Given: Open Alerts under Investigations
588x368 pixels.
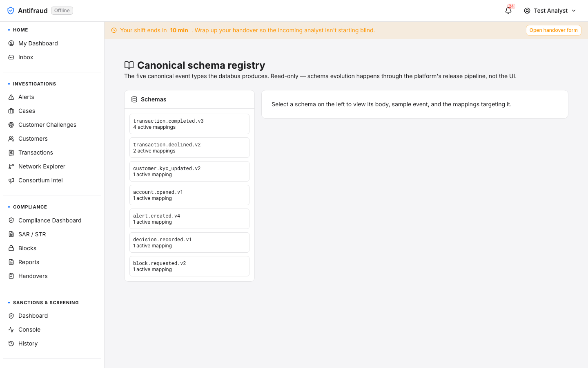Looking at the screenshot, I should click(52, 97).
